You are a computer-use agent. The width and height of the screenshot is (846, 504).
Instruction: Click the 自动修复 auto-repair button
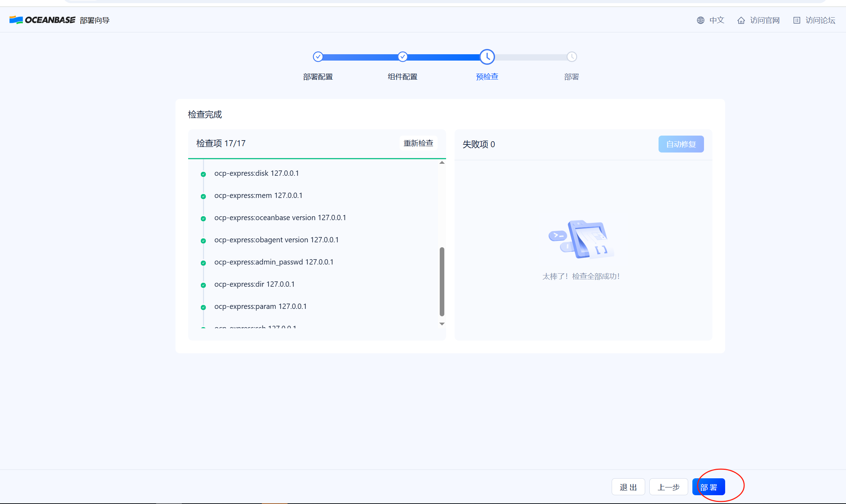click(x=681, y=144)
